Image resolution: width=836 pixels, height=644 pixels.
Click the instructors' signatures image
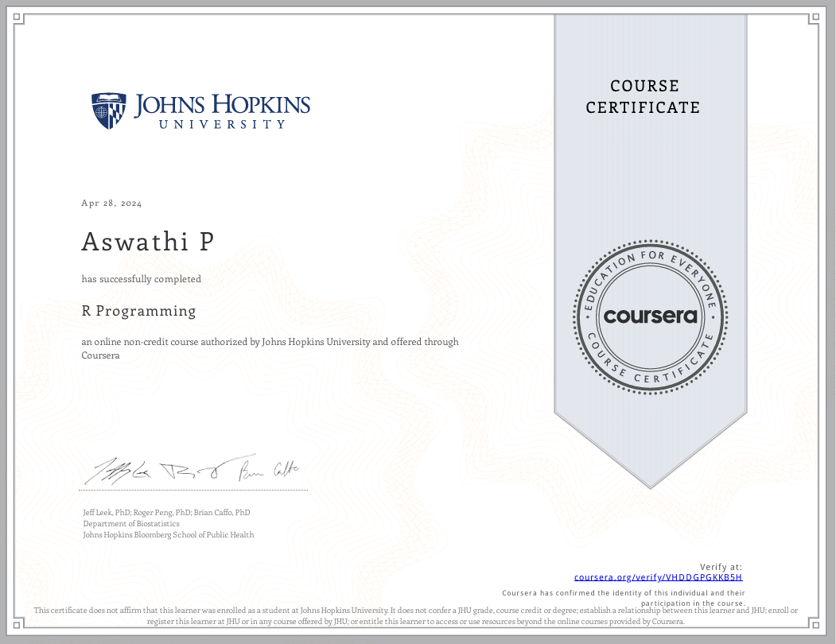[192, 470]
